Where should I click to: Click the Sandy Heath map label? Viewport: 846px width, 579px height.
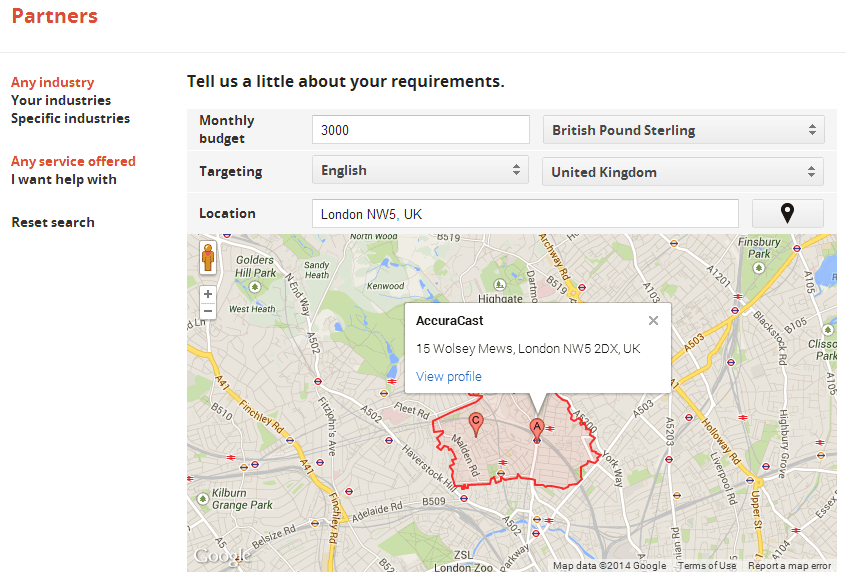[317, 270]
